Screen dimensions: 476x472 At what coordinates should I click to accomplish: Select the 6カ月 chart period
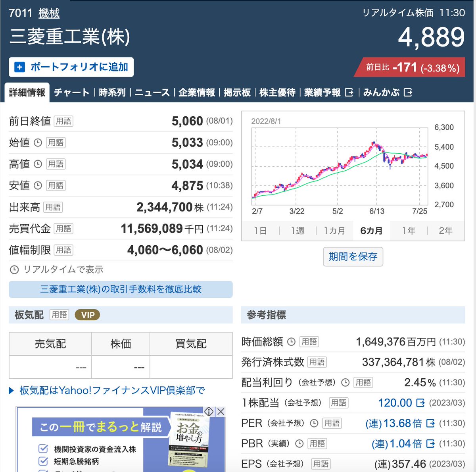pos(371,231)
